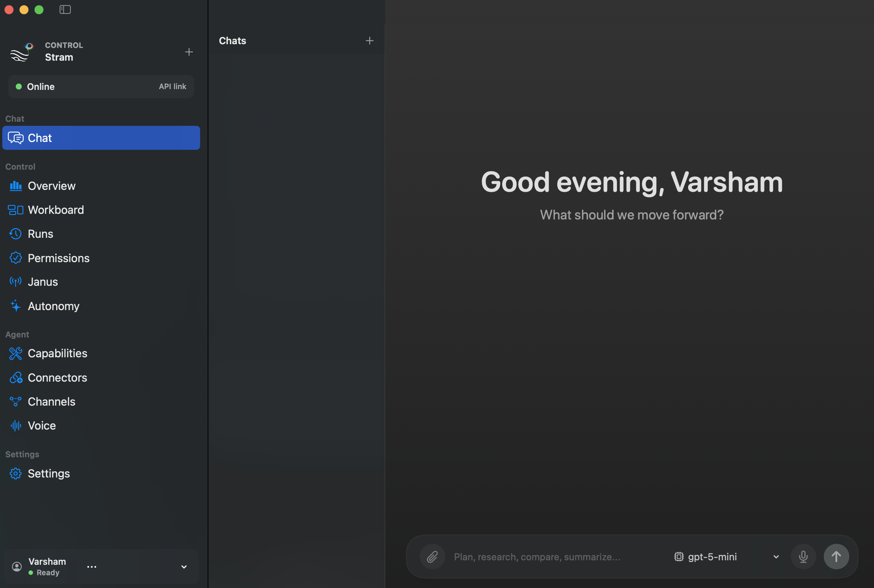874x588 pixels.
Task: Click the chip icon beside gpt-5-mini
Action: coord(678,557)
